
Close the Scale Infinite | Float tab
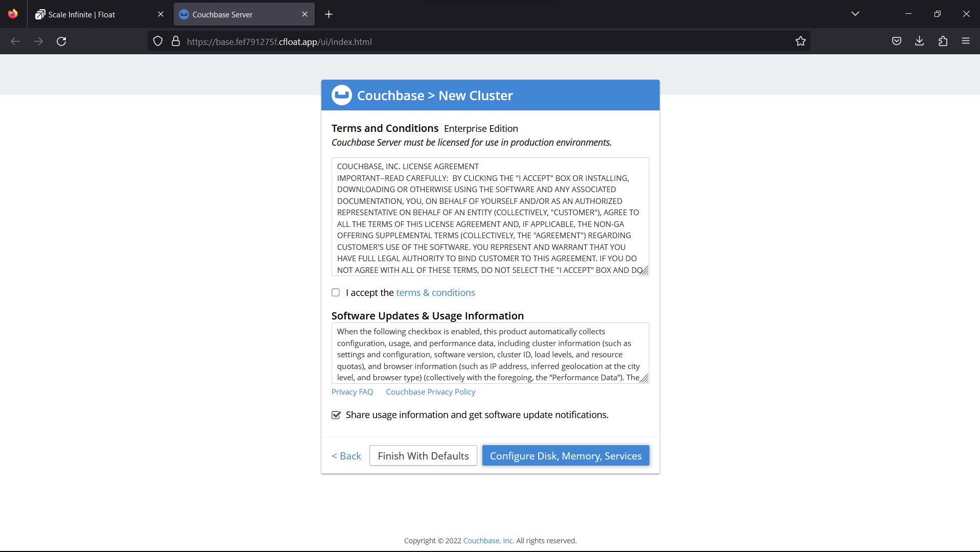161,14
